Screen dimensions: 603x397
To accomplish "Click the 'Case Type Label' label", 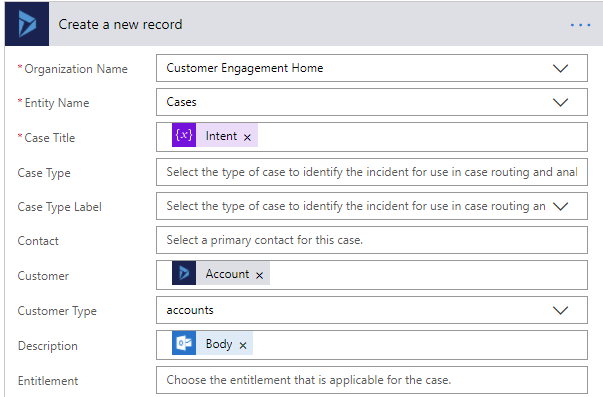I will pyautogui.click(x=60, y=207).
